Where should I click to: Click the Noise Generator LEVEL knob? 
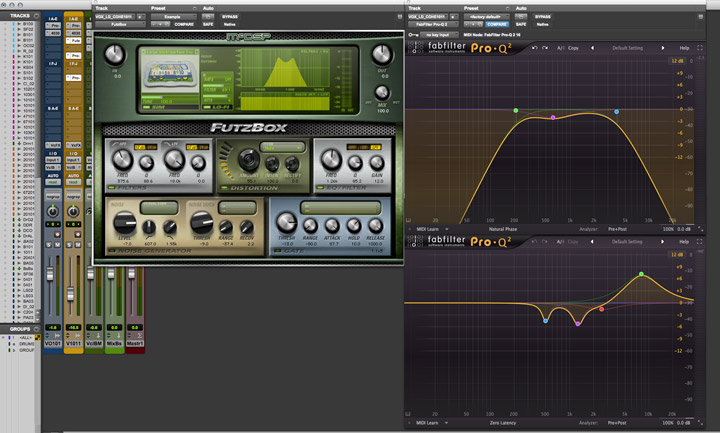click(x=124, y=223)
